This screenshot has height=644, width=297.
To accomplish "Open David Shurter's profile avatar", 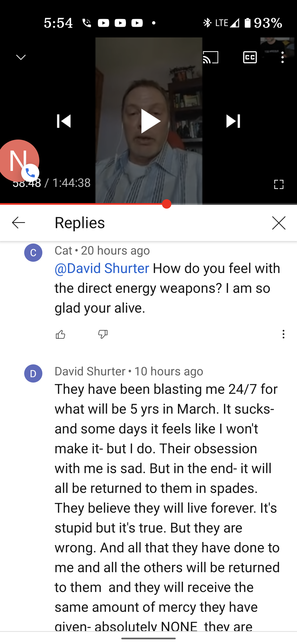I will click(33, 373).
